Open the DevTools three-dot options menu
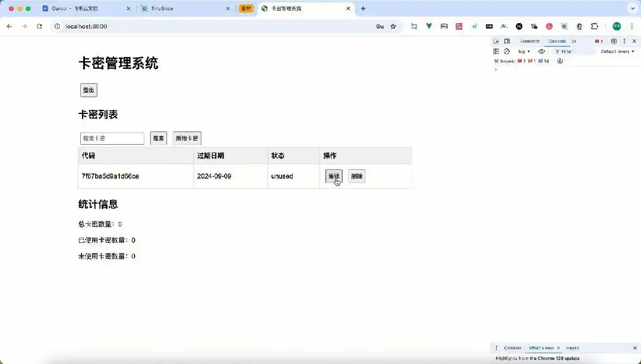This screenshot has width=641, height=364. (x=624, y=42)
